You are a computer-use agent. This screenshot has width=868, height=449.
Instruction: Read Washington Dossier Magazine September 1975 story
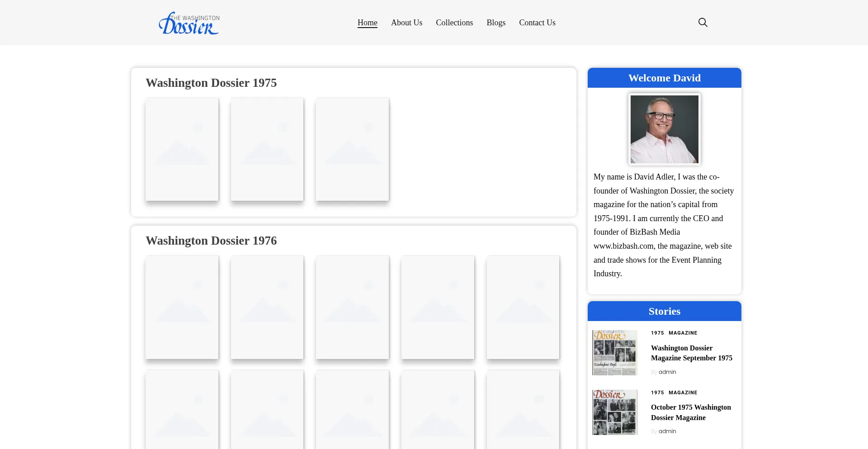point(691,353)
